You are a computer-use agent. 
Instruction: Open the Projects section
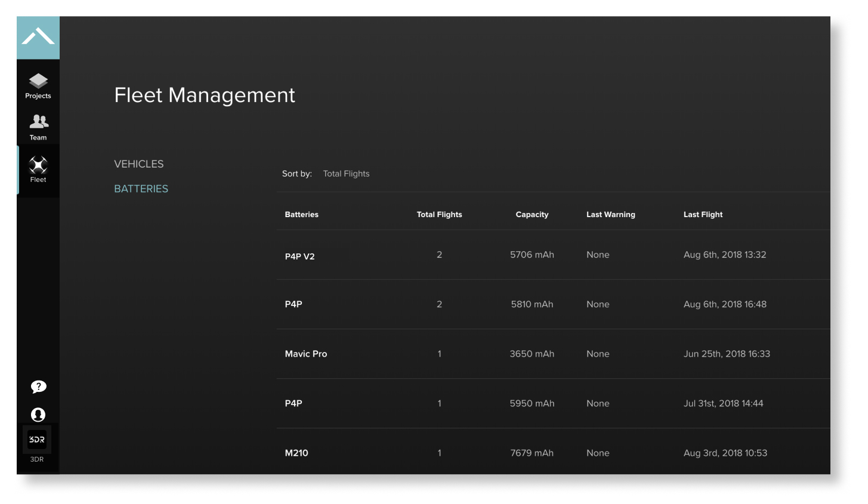[38, 86]
